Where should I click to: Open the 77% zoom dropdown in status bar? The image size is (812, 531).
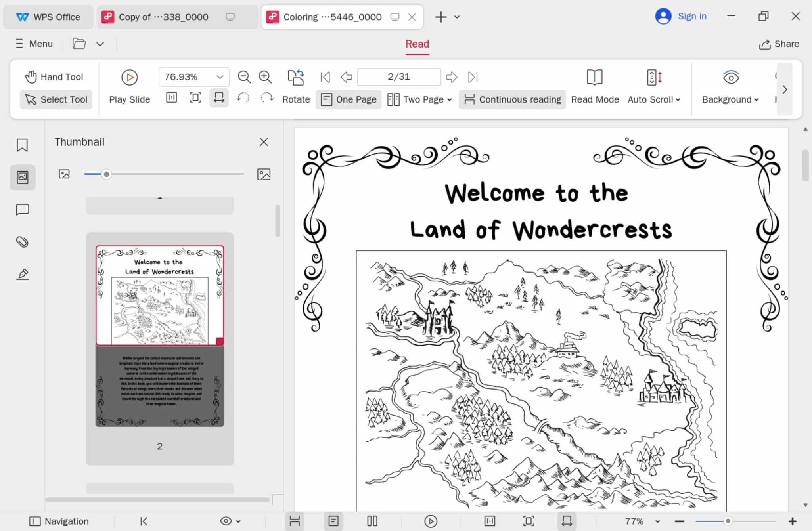point(658,521)
